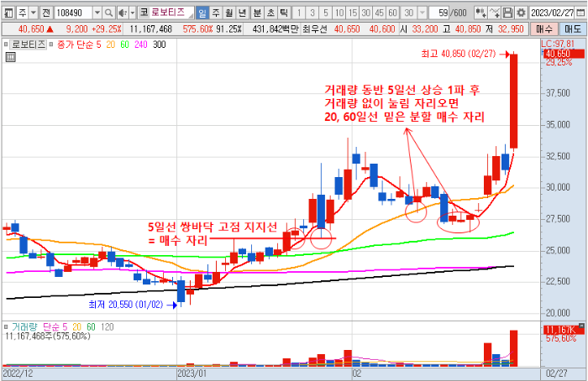
Task: Save chart with floppy disk icon
Action: pos(507,13)
